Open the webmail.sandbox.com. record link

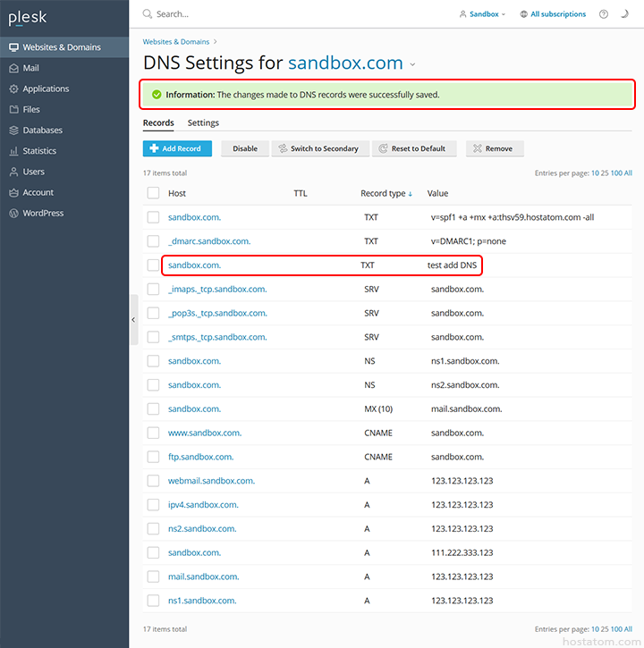(x=211, y=481)
